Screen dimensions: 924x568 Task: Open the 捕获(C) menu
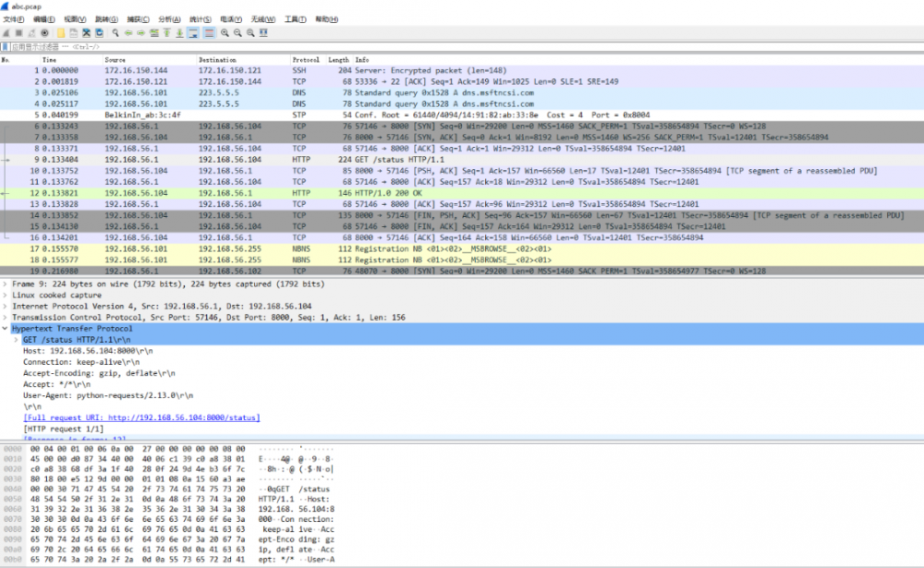[139, 19]
